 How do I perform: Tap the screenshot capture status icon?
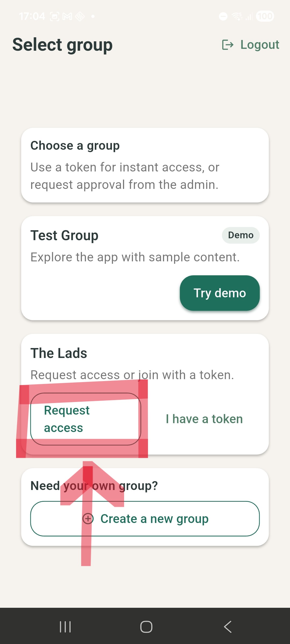click(x=55, y=17)
